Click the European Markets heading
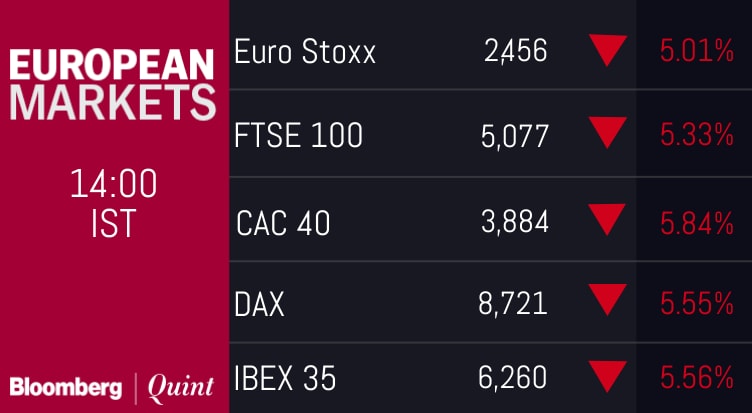Image resolution: width=752 pixels, height=413 pixels. pyautogui.click(x=112, y=84)
